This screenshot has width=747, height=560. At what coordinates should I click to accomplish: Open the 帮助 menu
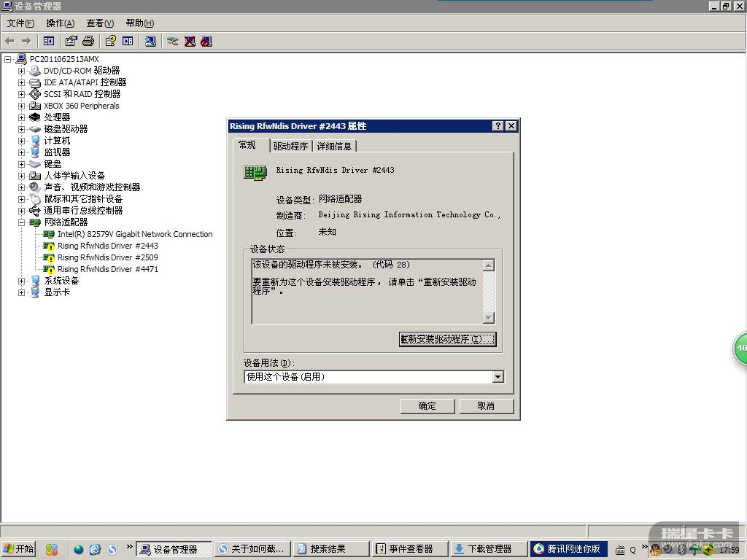click(x=139, y=23)
